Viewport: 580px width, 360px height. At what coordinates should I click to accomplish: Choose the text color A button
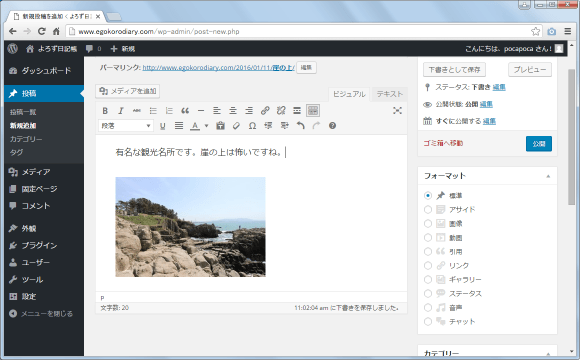click(195, 126)
